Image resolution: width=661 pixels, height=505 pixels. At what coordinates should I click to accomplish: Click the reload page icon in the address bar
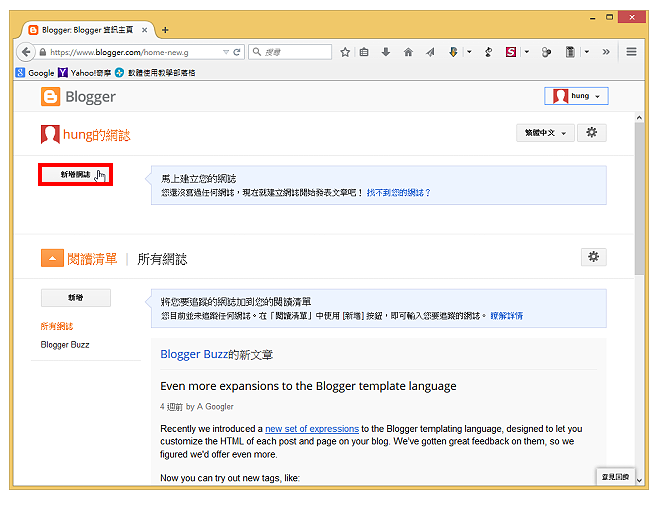(x=236, y=52)
